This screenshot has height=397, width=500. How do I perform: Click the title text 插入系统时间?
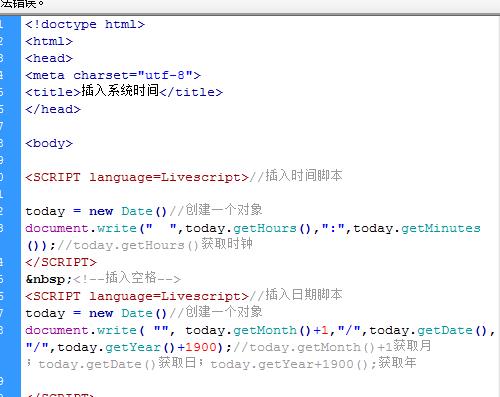[120, 91]
